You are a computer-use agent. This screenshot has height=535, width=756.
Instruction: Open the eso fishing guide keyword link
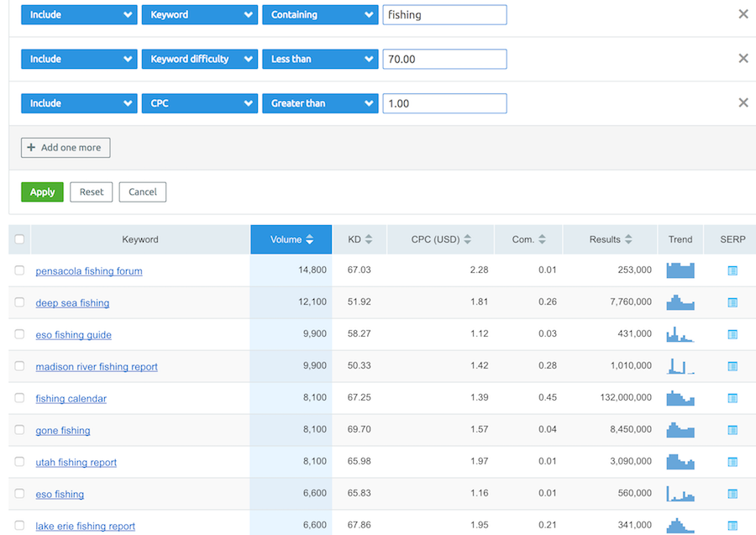coord(73,334)
